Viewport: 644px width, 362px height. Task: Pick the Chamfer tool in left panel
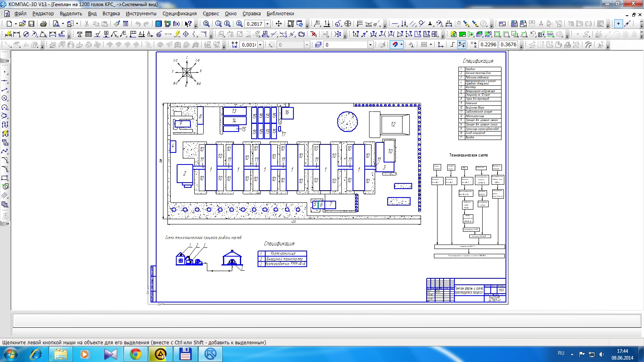tap(5, 160)
